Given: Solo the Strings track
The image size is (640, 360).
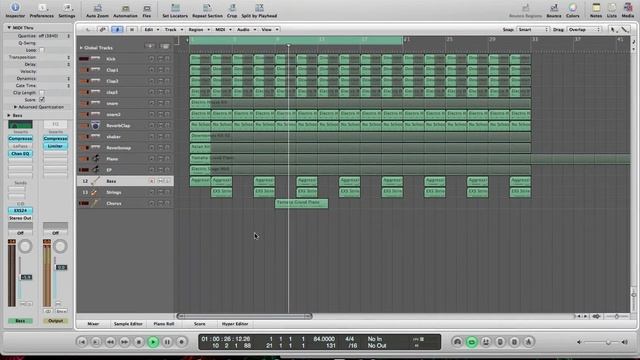Looking at the screenshot, I should tap(167, 192).
